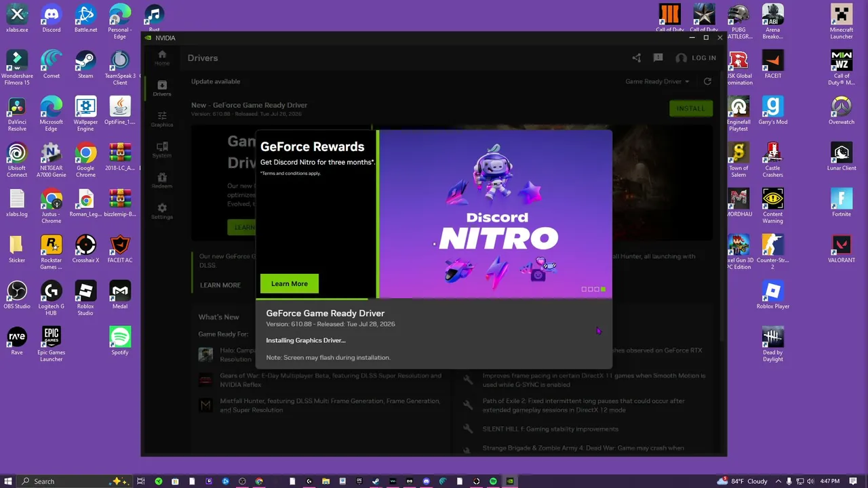The height and width of the screenshot is (488, 868).
Task: Select the OBS Studio desktop icon
Action: pos(17,294)
